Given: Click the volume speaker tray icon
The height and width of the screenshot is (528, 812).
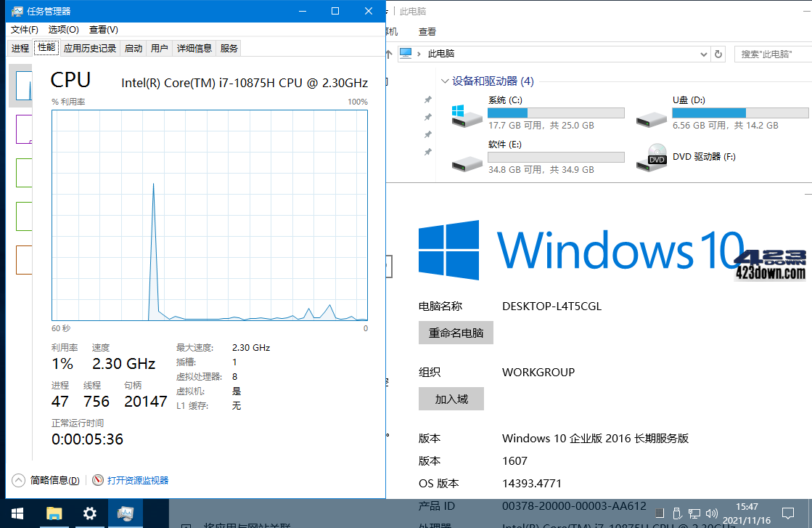Looking at the screenshot, I should pyautogui.click(x=712, y=513).
